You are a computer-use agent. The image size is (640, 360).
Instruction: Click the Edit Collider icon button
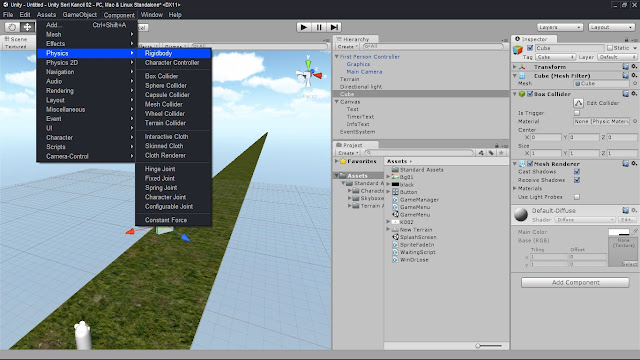(578, 103)
